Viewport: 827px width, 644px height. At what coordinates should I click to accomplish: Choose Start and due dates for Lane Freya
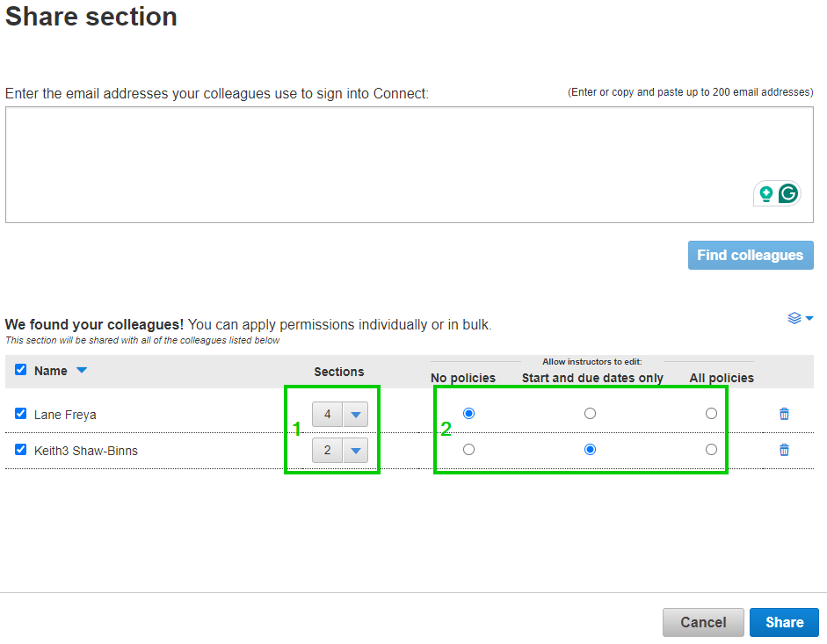(590, 414)
